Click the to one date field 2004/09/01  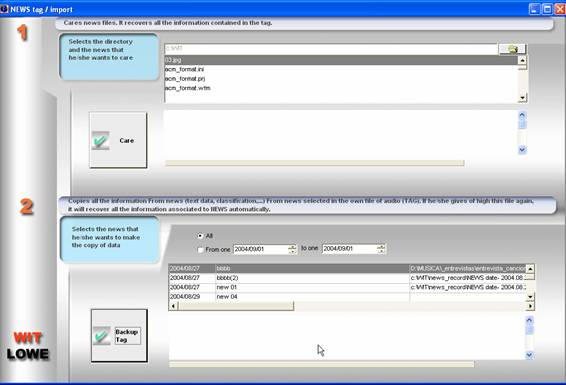(350, 249)
